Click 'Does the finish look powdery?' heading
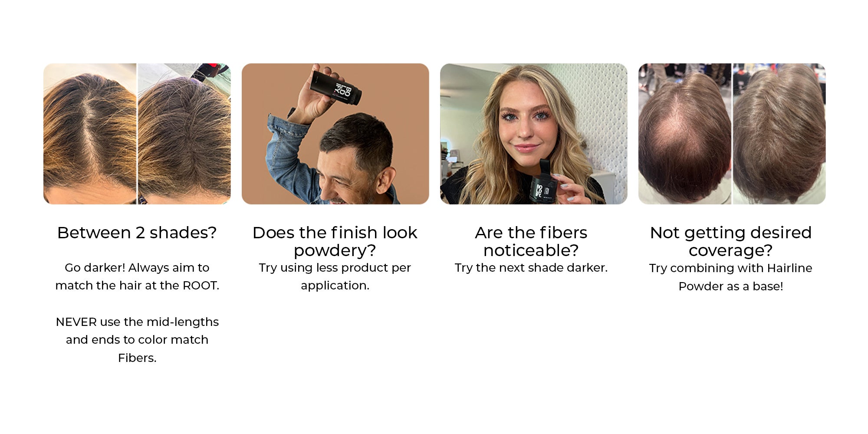Screen dimensions: 868x434 tap(335, 242)
